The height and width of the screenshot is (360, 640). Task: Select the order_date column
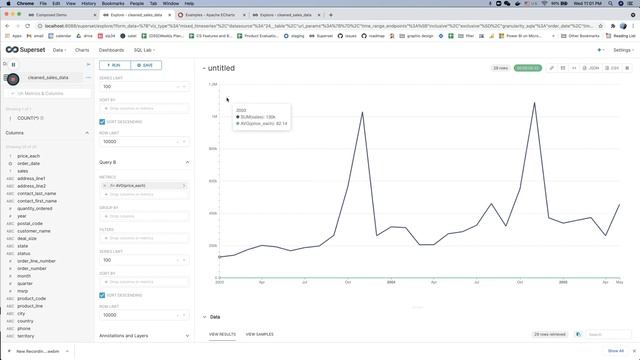pyautogui.click(x=29, y=163)
